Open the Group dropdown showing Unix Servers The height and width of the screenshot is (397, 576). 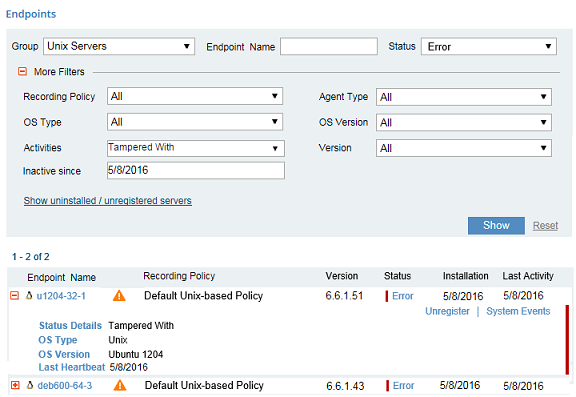coord(119,46)
